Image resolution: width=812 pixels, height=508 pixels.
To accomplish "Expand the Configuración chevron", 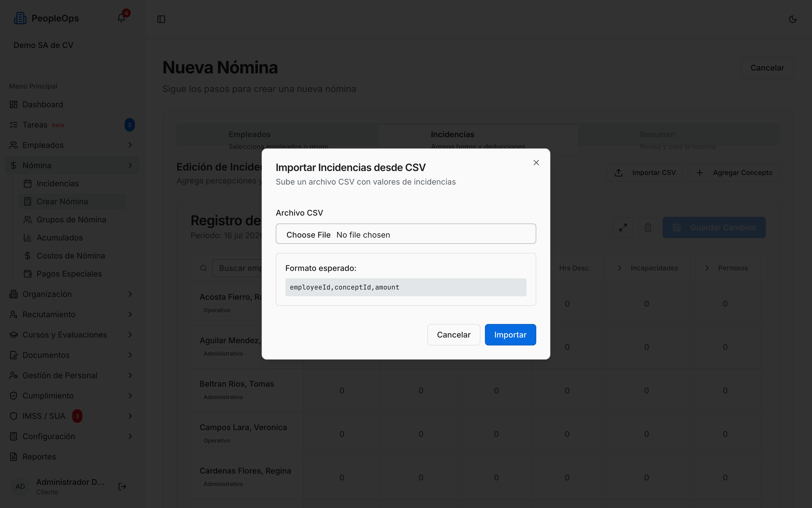I will (x=130, y=436).
